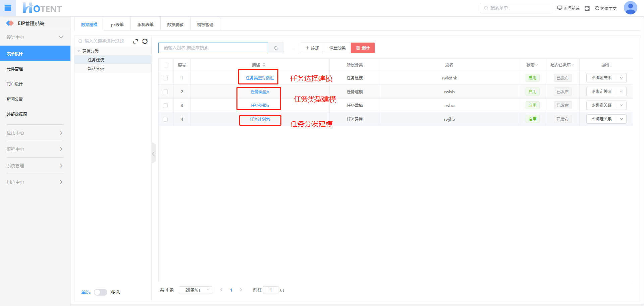Open the 状态 column filter dropdown
The height and width of the screenshot is (306, 644).
tap(537, 65)
